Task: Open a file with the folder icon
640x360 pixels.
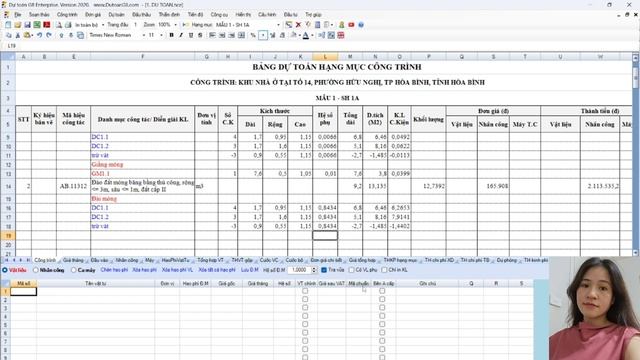Action: (18, 25)
